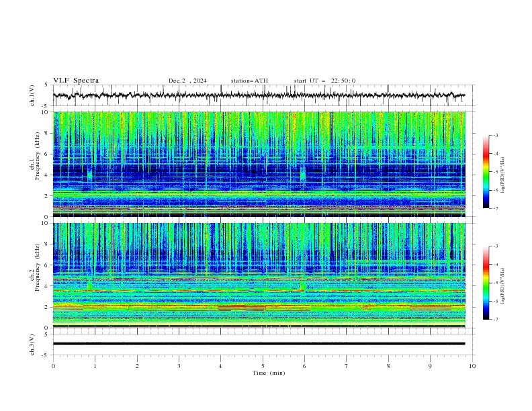Click the ch.2 spectrogram color scale bar
The height and width of the screenshot is (411, 532).
pos(486,283)
